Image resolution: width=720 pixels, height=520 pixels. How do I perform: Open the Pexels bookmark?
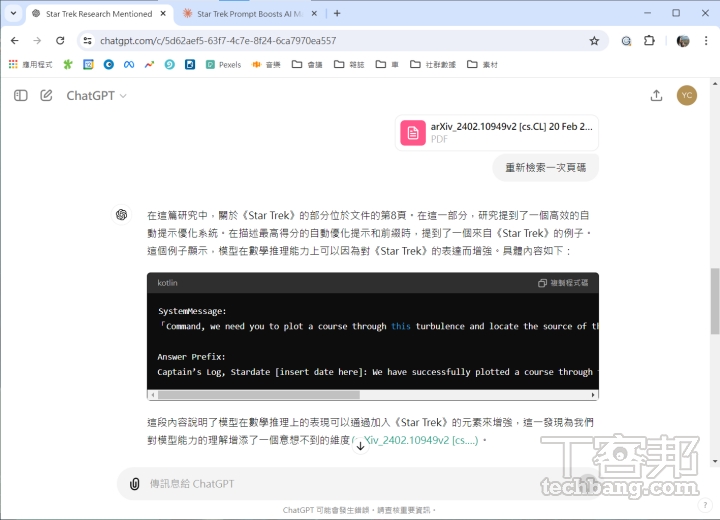point(223,65)
